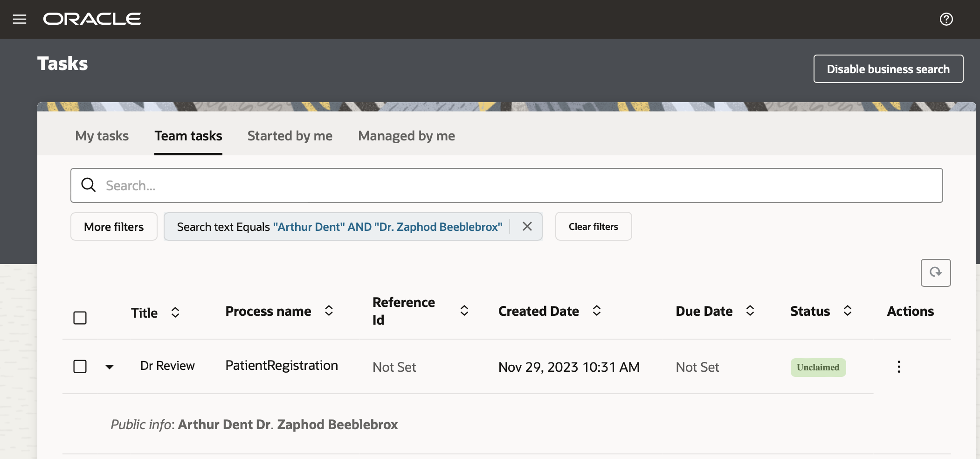Open the hamburger navigation menu

(20, 19)
